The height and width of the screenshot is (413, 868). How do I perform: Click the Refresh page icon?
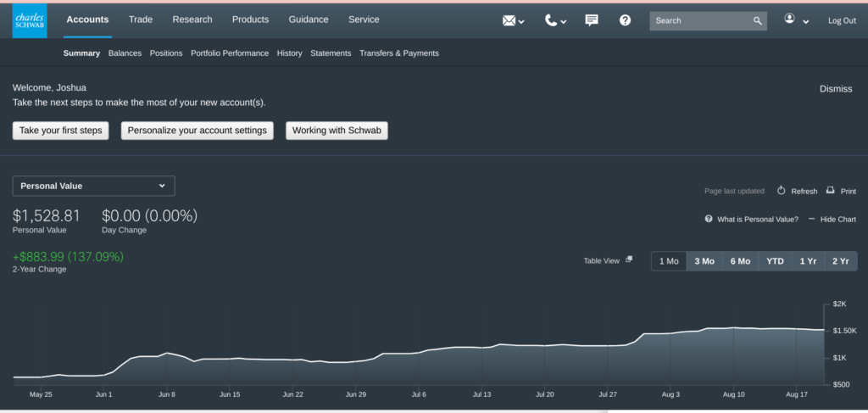coord(782,191)
